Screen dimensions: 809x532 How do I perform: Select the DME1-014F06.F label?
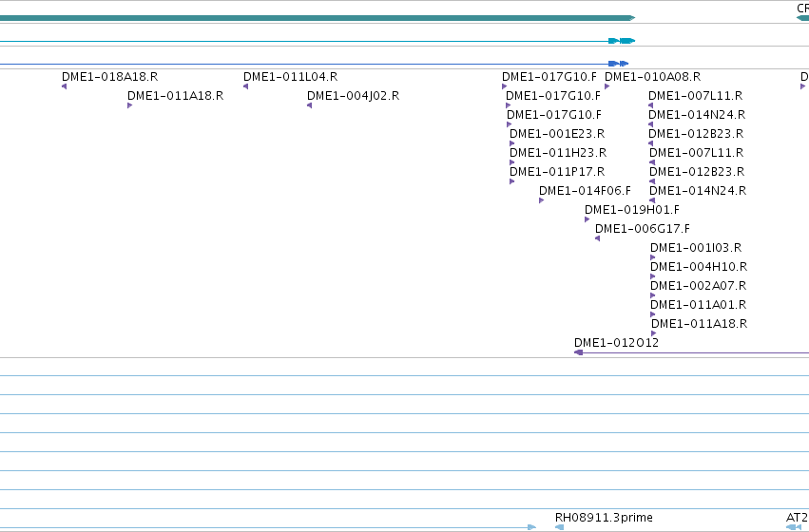(585, 191)
